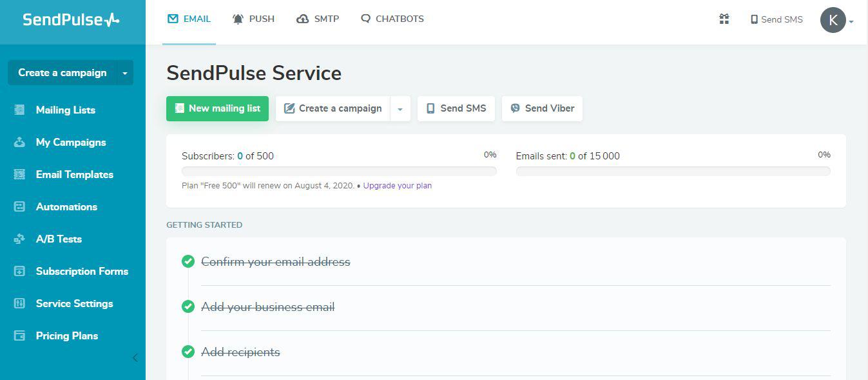
Task: Click Emails sent: 0 of 15 000 text
Action: (568, 156)
